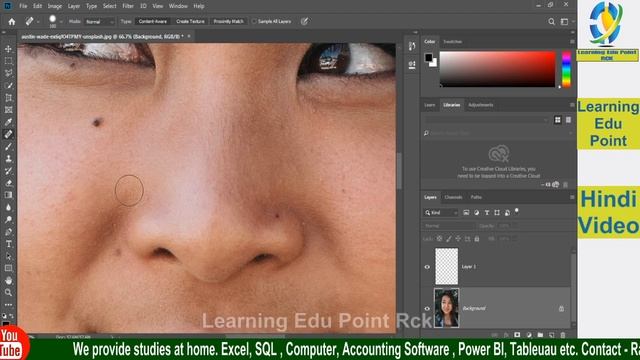Hide Layer 1 visibility eye

[x=427, y=267]
